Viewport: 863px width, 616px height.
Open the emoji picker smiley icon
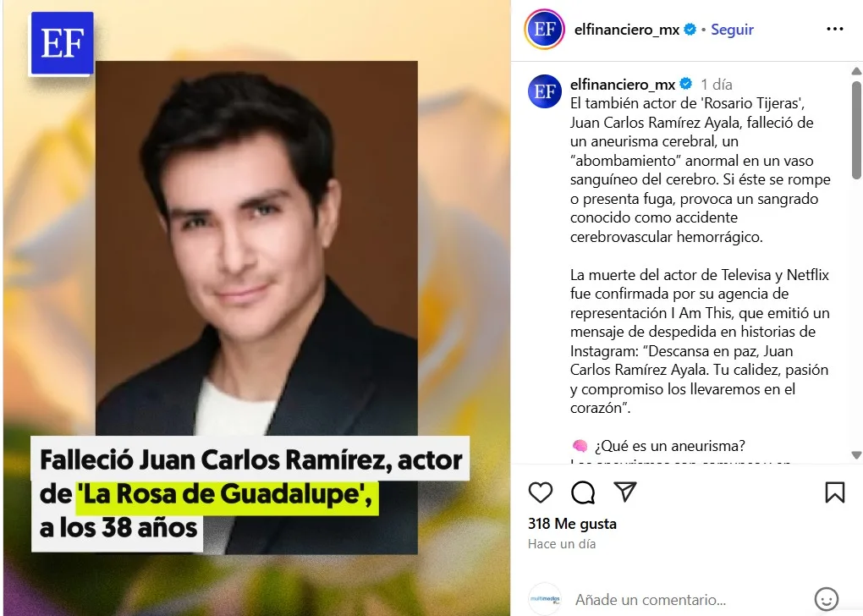(x=826, y=599)
